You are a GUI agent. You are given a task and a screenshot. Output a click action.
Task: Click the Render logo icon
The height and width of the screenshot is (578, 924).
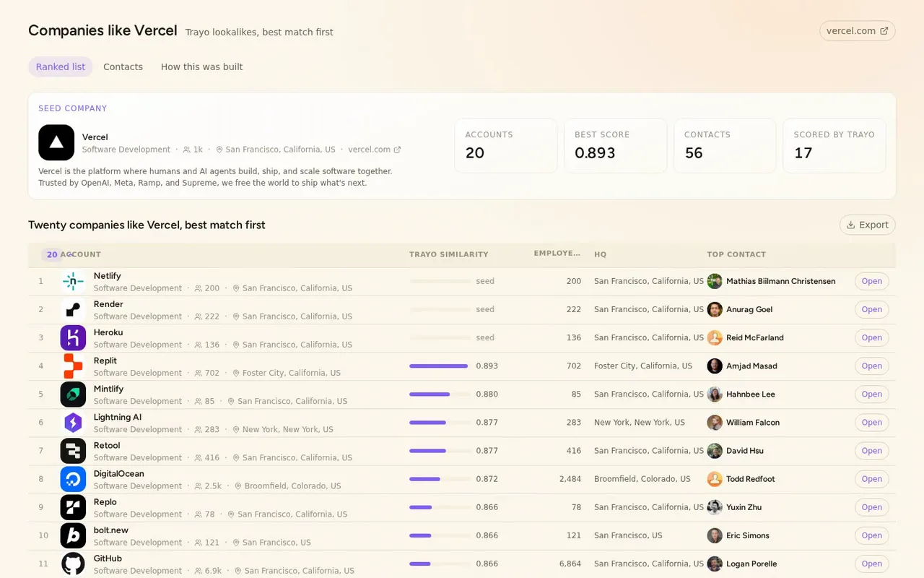pos(73,310)
